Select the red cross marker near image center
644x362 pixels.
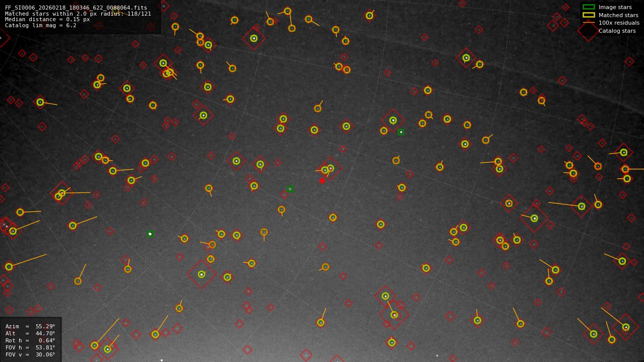[x=322, y=180]
